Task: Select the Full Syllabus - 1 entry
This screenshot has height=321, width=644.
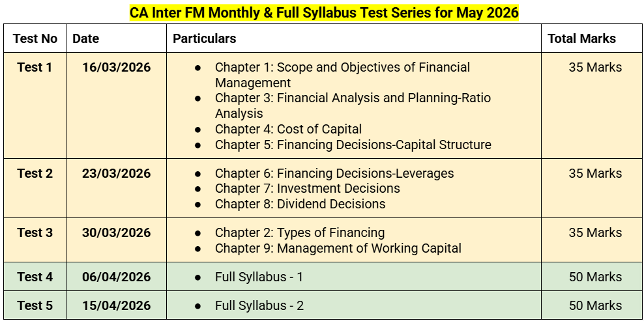Action: 259,277
